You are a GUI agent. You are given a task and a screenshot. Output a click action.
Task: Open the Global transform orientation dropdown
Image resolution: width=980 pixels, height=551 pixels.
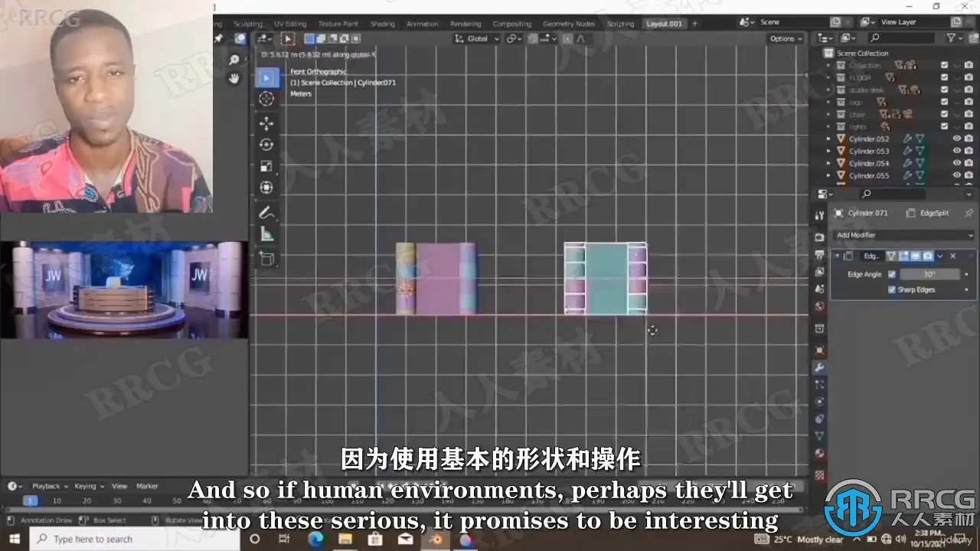(x=477, y=38)
